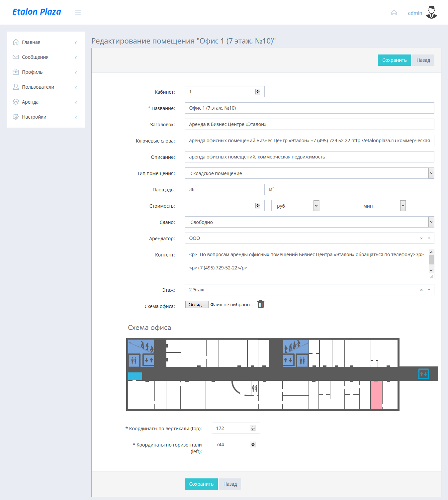Click the Главная home icon in the sidebar
448x500 pixels.
point(16,42)
